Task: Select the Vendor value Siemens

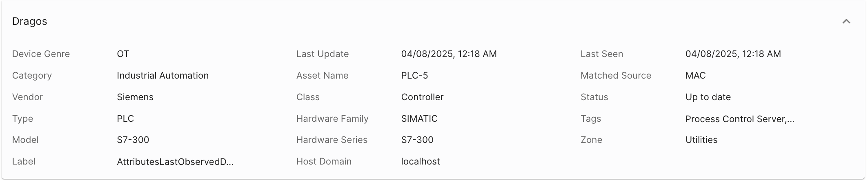Action: point(135,97)
